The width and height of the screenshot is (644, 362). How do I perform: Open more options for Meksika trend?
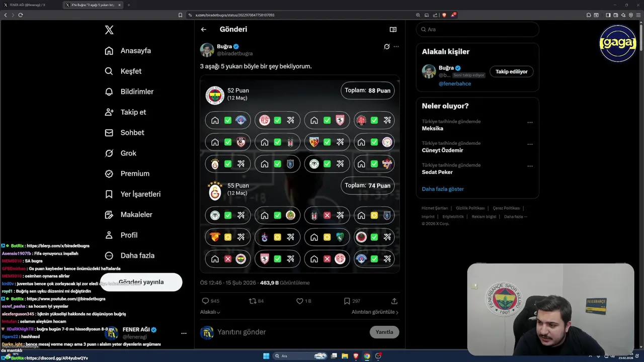tap(530, 122)
